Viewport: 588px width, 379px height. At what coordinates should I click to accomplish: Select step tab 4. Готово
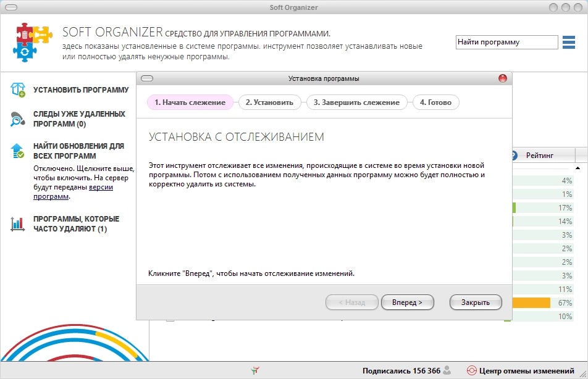[x=436, y=102]
